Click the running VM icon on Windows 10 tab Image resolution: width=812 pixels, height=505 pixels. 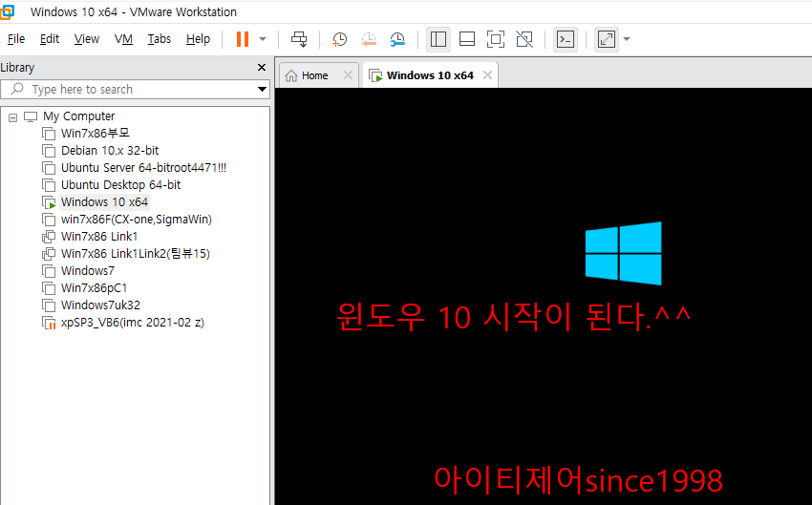[x=375, y=75]
